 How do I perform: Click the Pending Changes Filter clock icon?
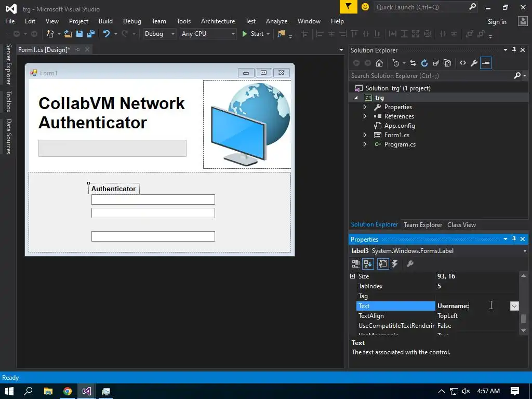[x=396, y=63]
